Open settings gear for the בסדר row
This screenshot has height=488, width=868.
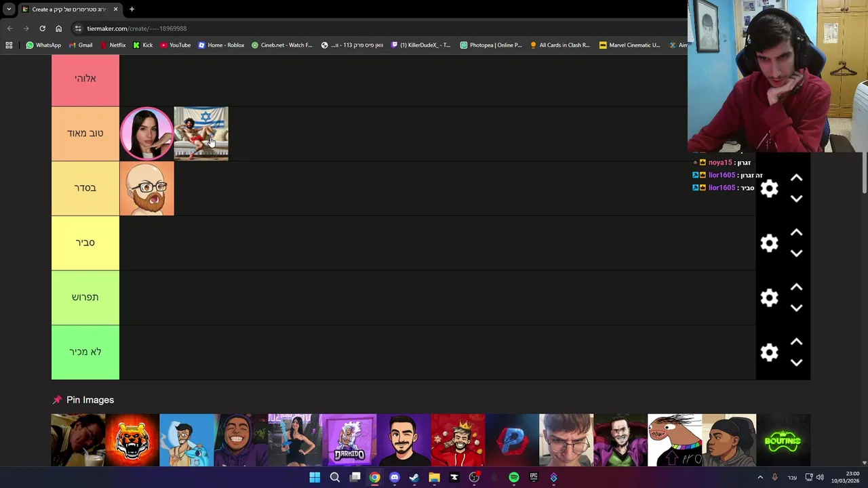[769, 188]
